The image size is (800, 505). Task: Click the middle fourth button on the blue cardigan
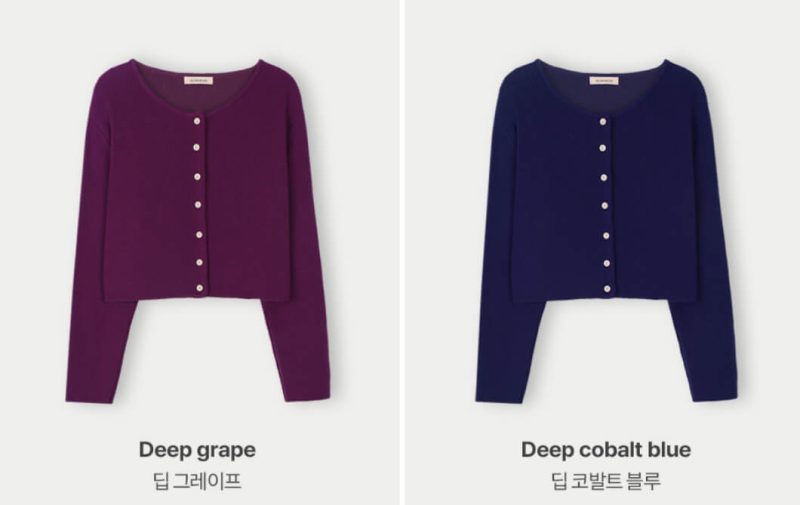605,206
